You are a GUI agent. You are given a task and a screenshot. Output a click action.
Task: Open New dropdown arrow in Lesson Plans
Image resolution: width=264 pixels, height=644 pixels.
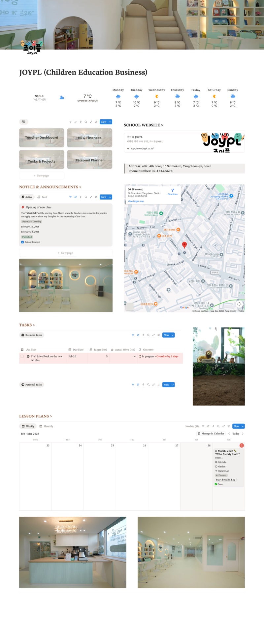tap(243, 426)
